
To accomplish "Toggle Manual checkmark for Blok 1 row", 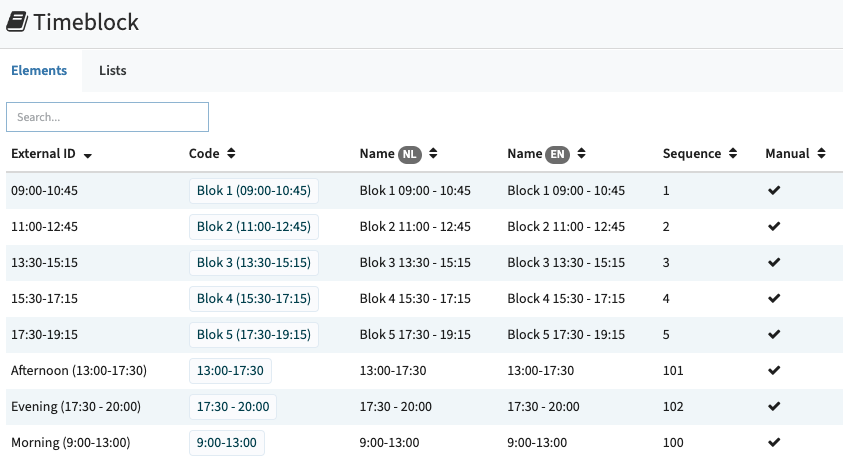I will [774, 190].
